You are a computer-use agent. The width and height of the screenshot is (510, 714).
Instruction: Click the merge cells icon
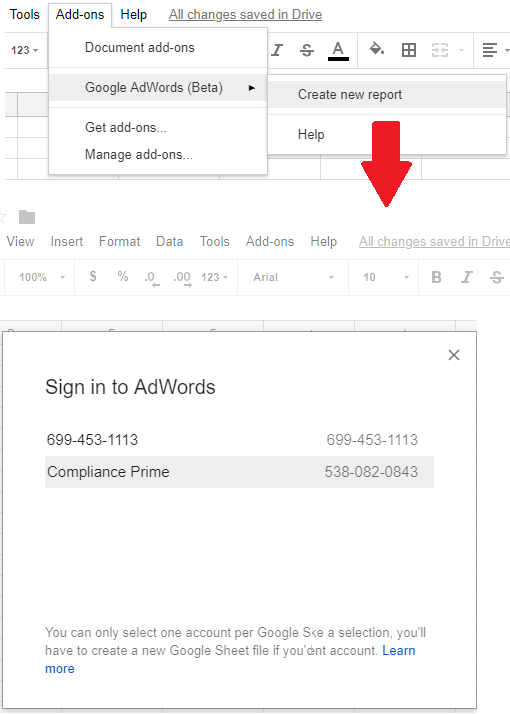[x=440, y=50]
